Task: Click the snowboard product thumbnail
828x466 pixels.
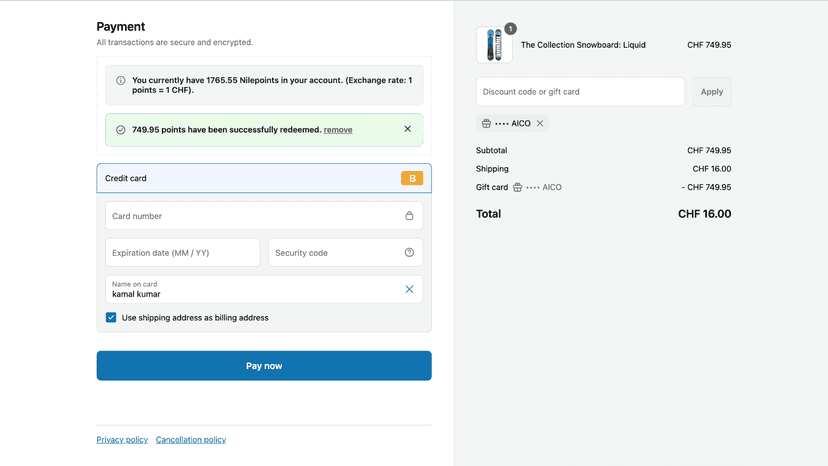Action: (494, 45)
